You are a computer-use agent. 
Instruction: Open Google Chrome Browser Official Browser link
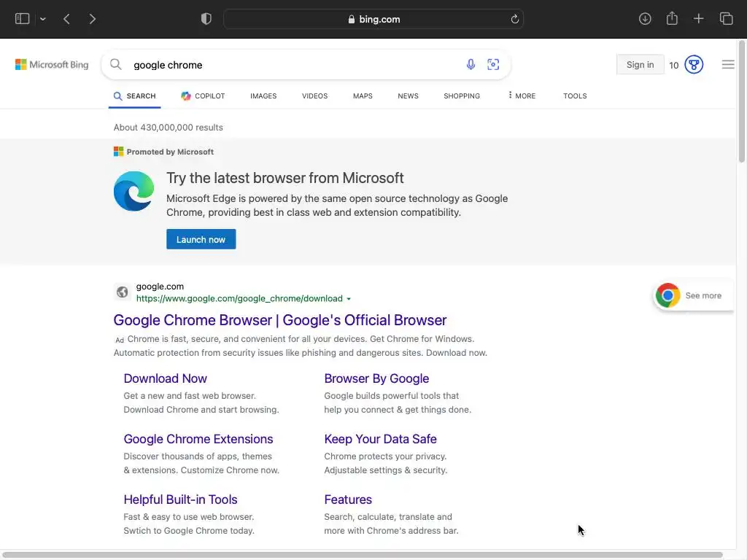[280, 320]
